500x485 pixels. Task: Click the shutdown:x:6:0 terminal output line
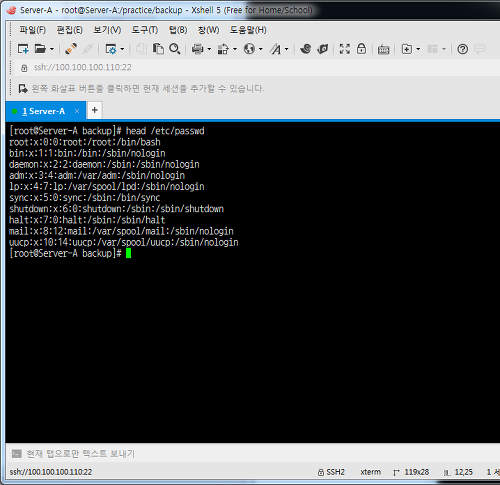click(x=116, y=209)
